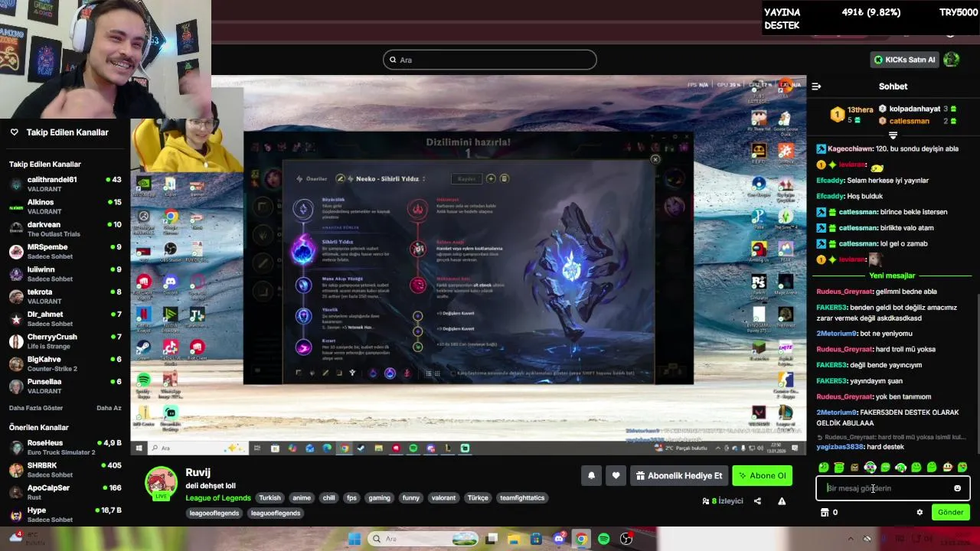Click the Turkish tag
Screen dimensions: 980x551
[269, 498]
